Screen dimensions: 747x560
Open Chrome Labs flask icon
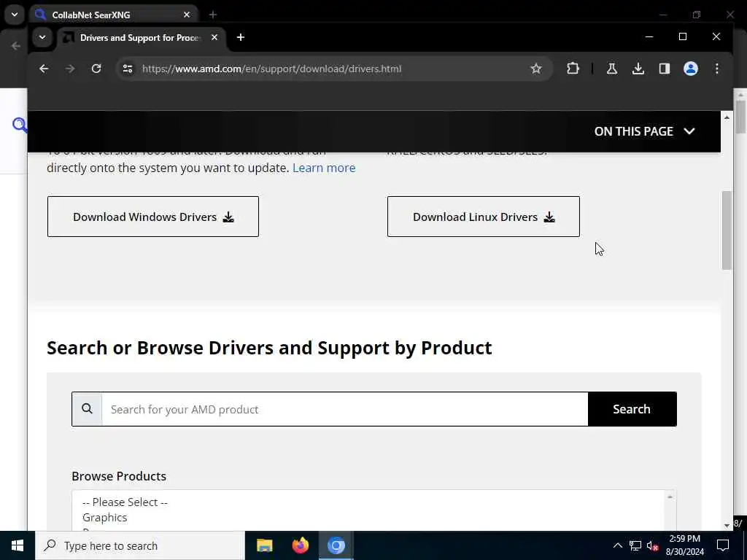(612, 69)
